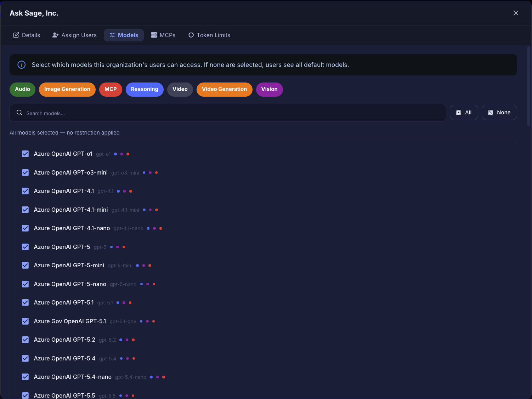Filter models by MCP tag

tap(111, 89)
